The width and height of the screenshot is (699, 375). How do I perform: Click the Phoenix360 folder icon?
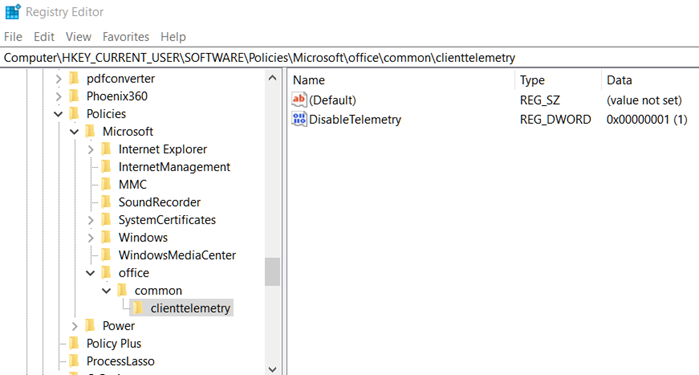click(74, 96)
